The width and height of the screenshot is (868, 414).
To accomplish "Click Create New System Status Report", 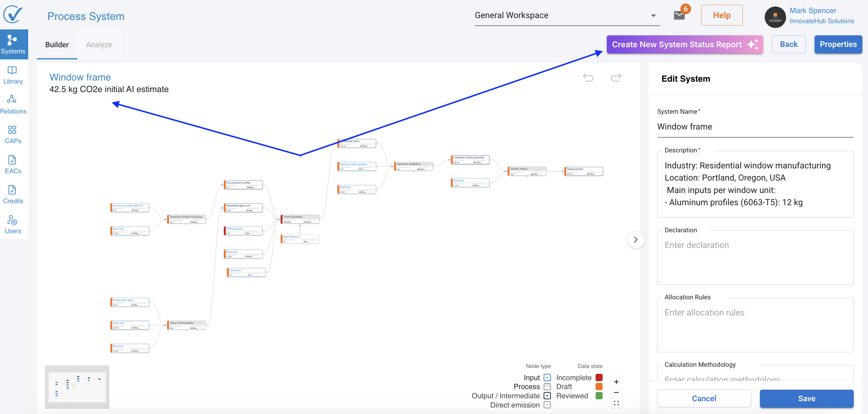I will pyautogui.click(x=684, y=45).
